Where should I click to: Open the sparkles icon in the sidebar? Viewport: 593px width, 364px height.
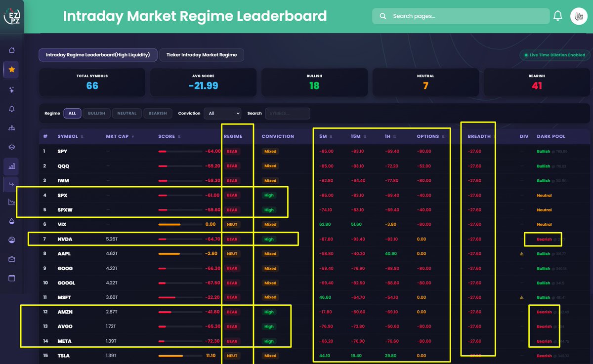coord(11,89)
